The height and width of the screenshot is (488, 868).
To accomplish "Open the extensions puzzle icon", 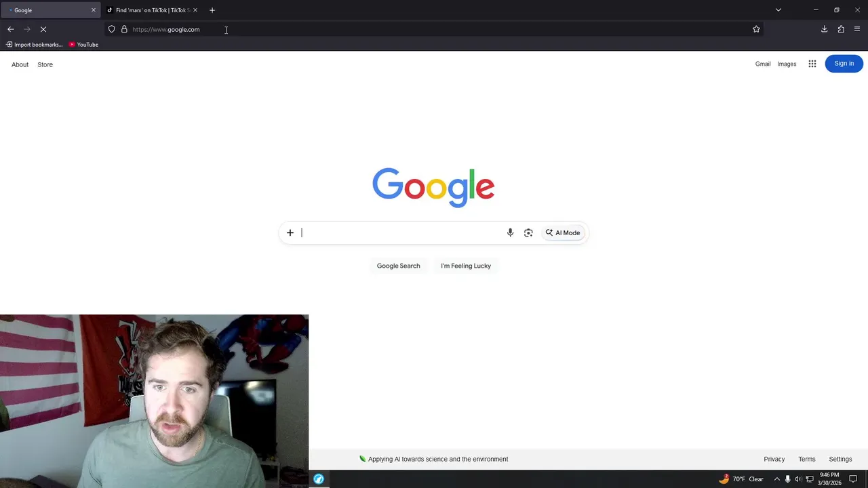I will click(x=841, y=29).
